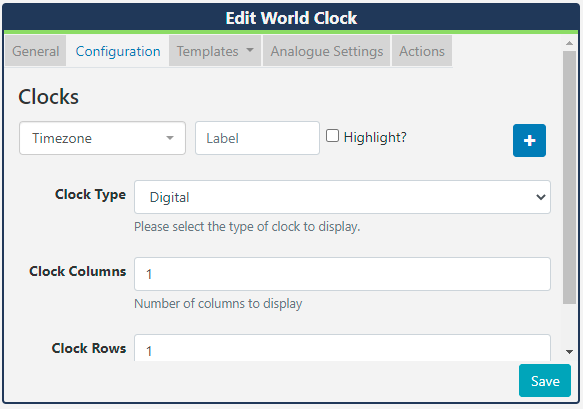Click the Clock Type label
Screen dimensions: 583x409
click(90, 194)
